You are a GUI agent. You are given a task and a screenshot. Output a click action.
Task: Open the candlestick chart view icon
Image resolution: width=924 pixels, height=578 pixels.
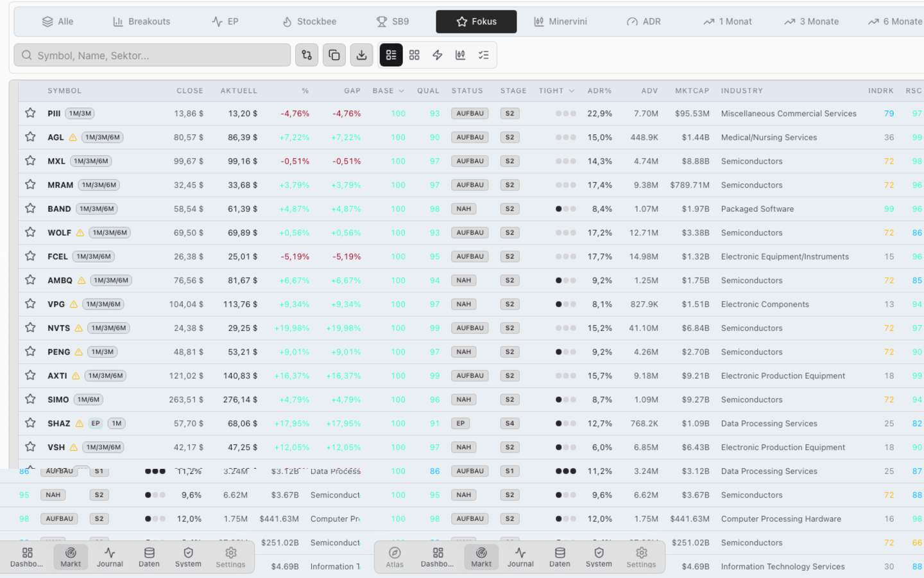(461, 55)
